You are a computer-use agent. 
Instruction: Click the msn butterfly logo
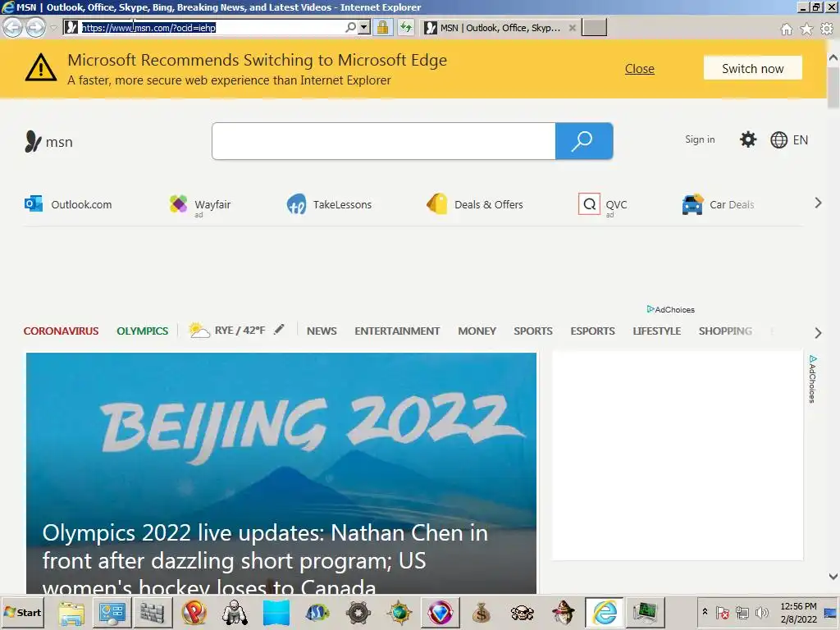[x=48, y=142]
